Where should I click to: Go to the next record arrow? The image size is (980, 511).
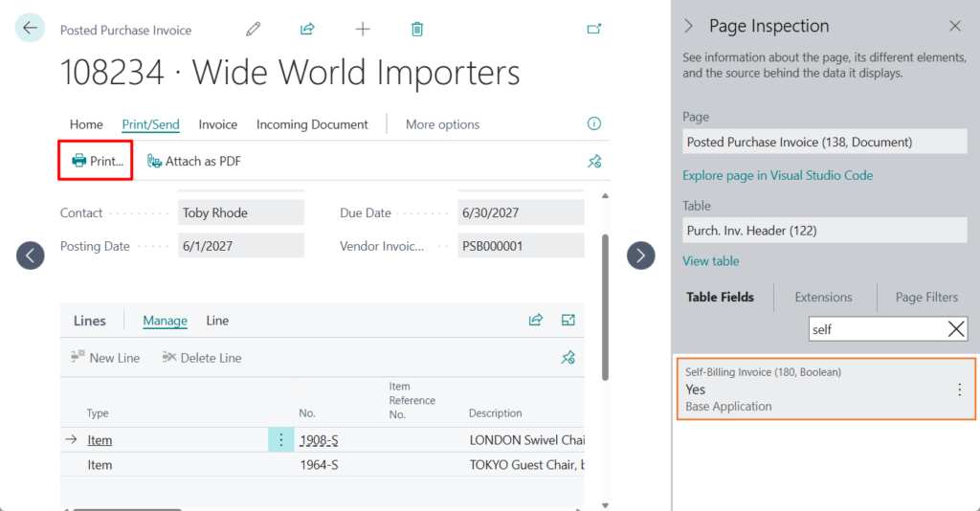[640, 255]
